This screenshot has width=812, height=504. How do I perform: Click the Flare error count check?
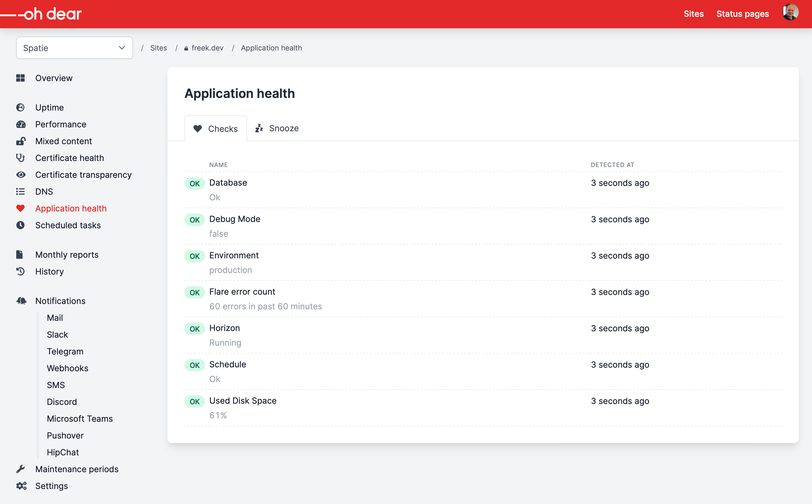(x=242, y=292)
